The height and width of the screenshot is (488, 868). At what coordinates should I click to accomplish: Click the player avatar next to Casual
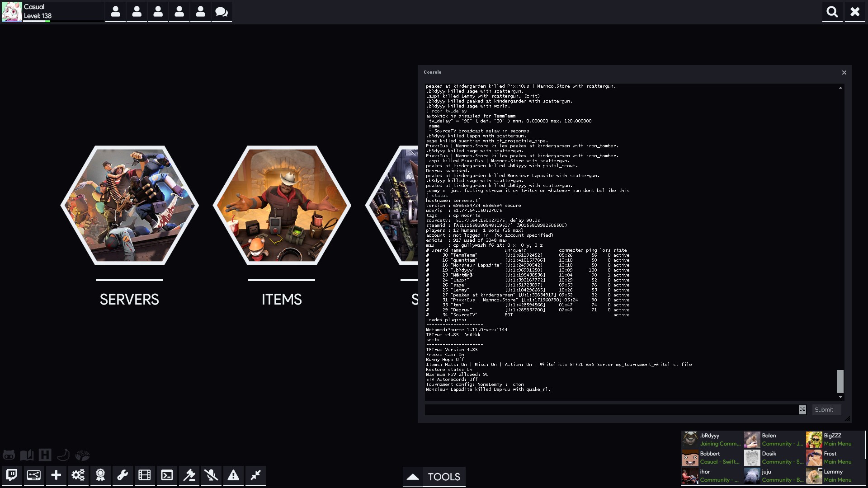tap(12, 12)
